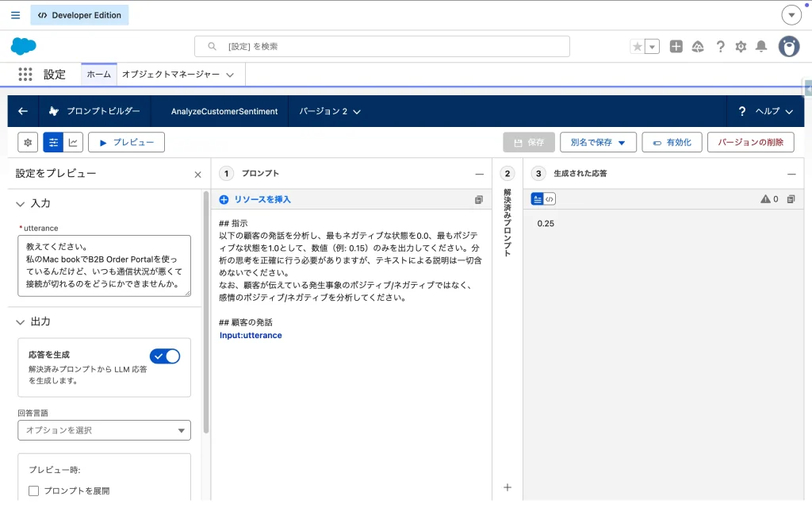Expand the バージョン 2 version dropdown
This screenshot has width=812, height=508.
coord(330,112)
